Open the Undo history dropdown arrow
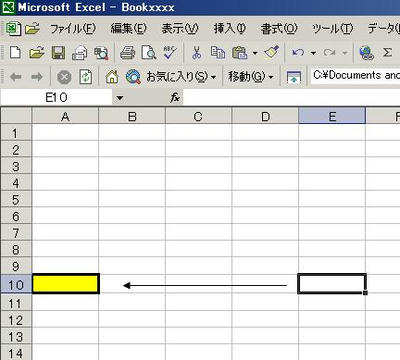 [313, 53]
